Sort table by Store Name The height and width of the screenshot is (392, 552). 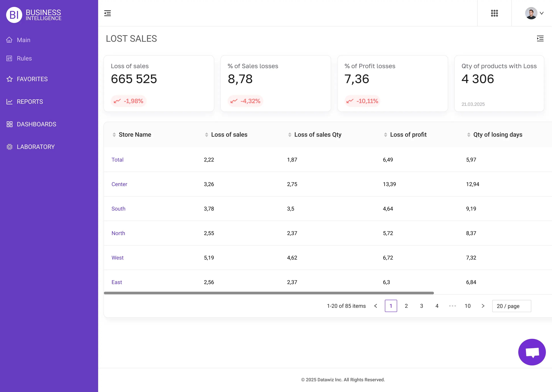point(135,135)
